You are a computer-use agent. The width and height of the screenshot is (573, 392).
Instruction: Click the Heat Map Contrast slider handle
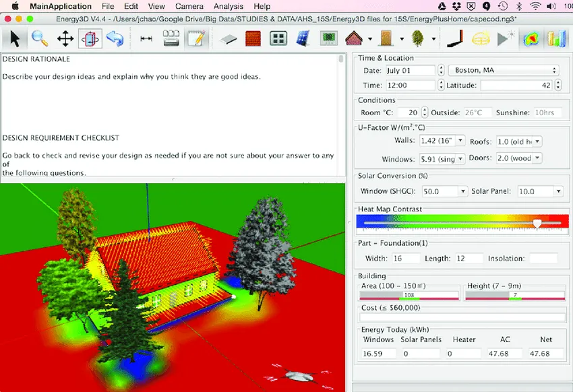537,223
